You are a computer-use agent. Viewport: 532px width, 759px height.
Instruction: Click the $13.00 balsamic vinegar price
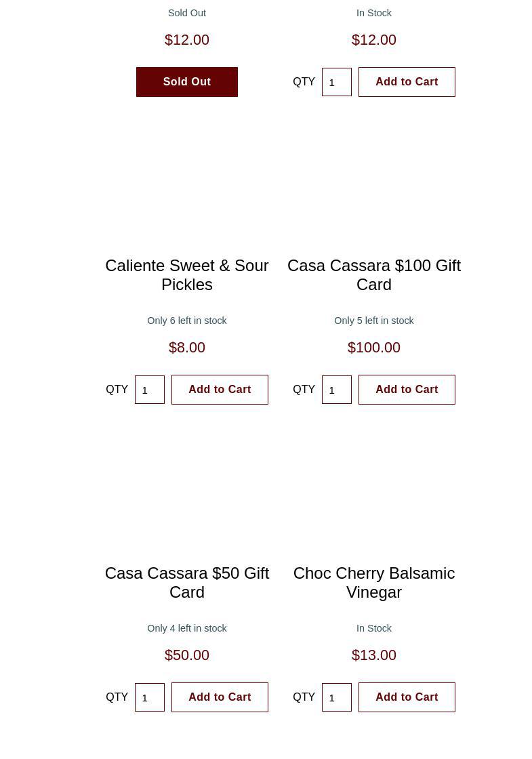point(373,655)
